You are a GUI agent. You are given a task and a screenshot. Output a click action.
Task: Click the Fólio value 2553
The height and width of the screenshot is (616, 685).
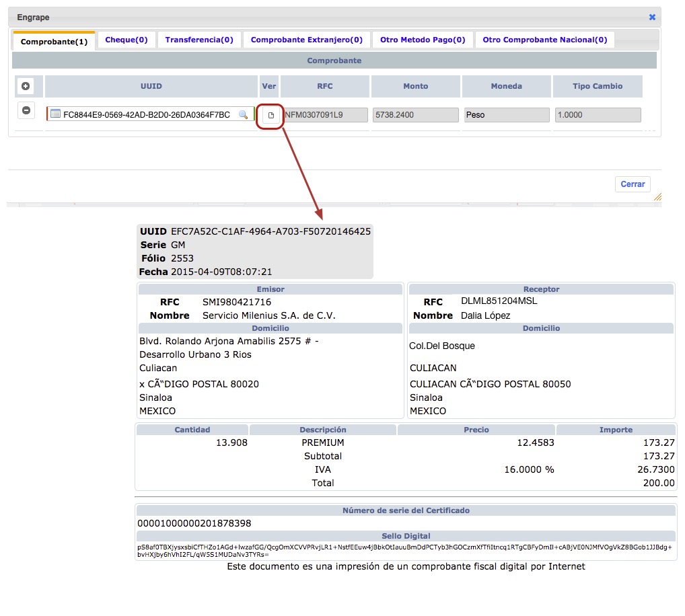coord(182,258)
